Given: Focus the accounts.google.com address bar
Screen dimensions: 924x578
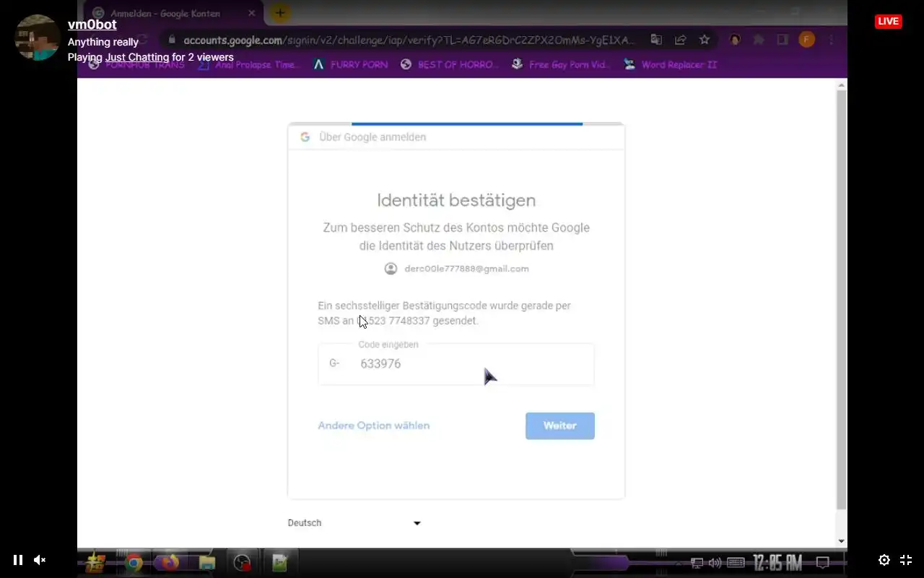Looking at the screenshot, I should (x=408, y=40).
